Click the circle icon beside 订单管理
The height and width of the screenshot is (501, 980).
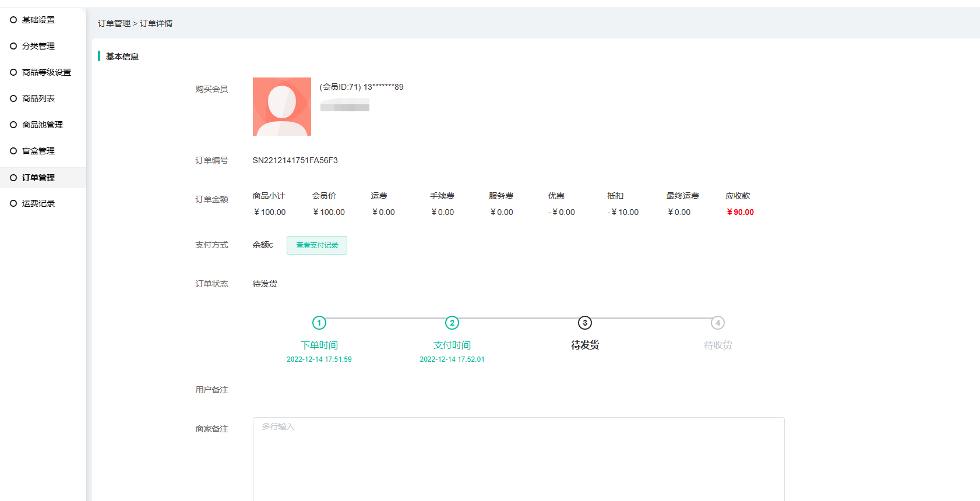(x=13, y=178)
